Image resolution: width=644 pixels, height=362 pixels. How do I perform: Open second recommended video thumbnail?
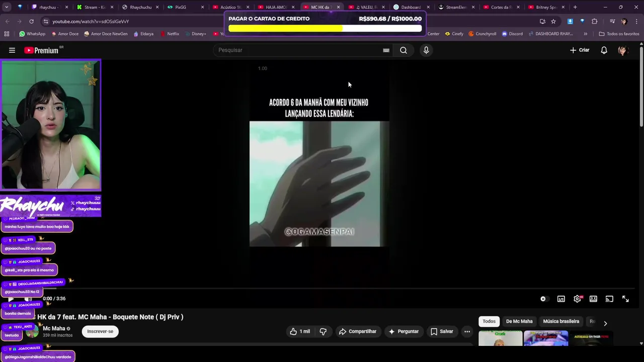click(x=546, y=338)
